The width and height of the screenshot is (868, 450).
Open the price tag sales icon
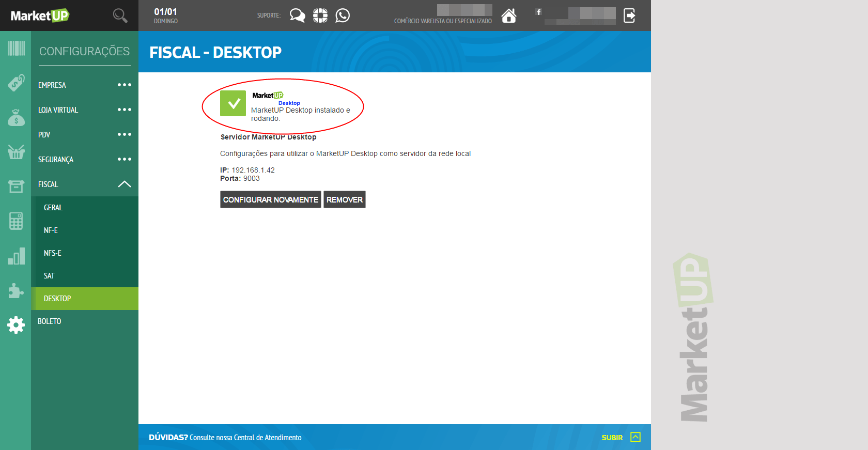click(x=16, y=83)
